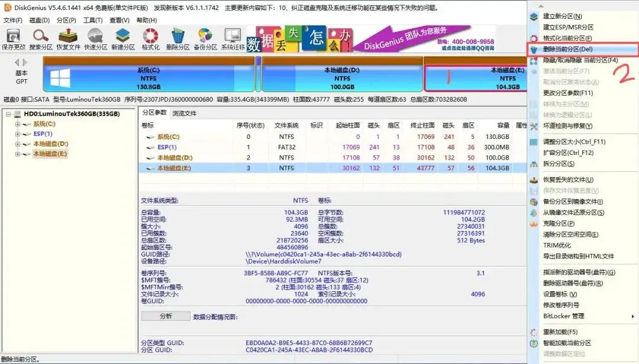The width and height of the screenshot is (639, 364).
Task: Open the 分区(P) menu
Action: click(66, 20)
